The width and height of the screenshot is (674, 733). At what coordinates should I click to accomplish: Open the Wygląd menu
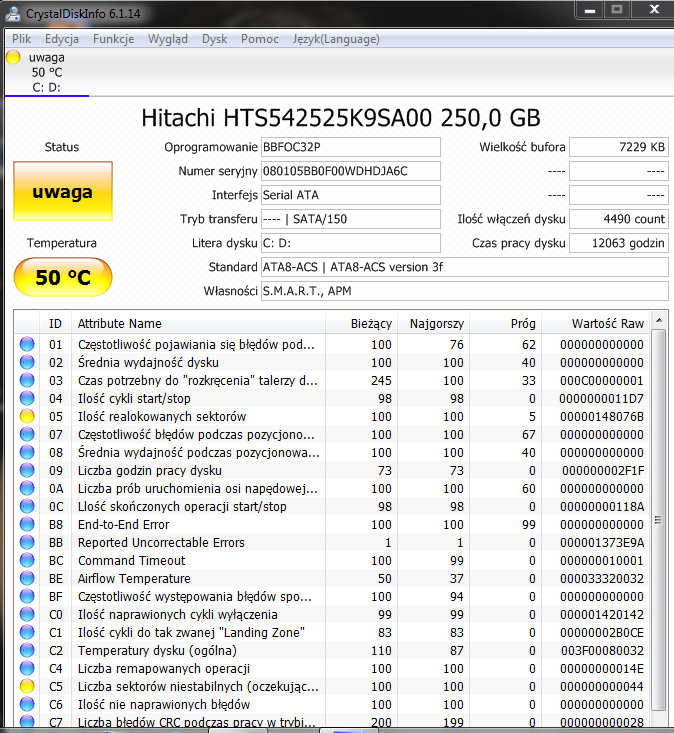pyautogui.click(x=168, y=39)
